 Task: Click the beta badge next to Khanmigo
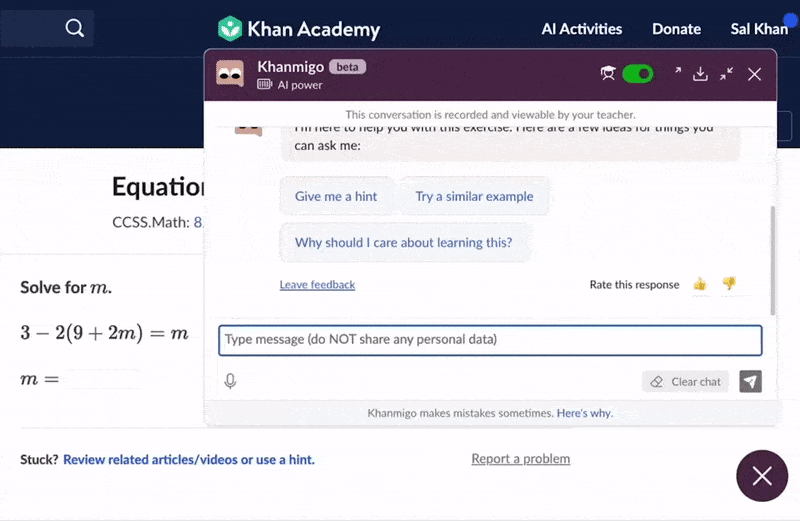coord(347,67)
